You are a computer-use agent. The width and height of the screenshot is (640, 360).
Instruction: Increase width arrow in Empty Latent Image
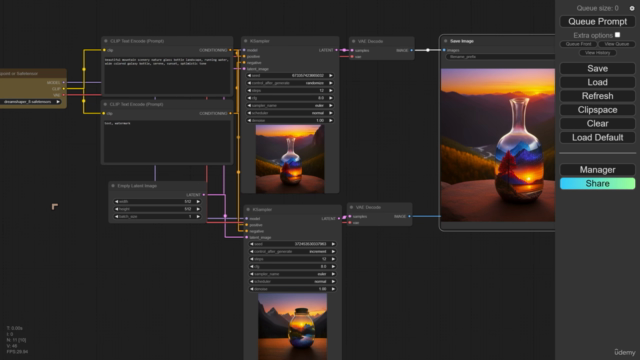pos(198,202)
